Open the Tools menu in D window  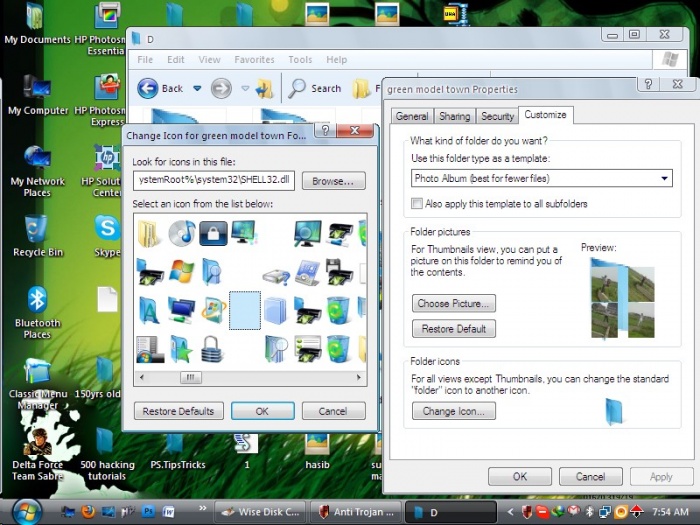click(300, 59)
